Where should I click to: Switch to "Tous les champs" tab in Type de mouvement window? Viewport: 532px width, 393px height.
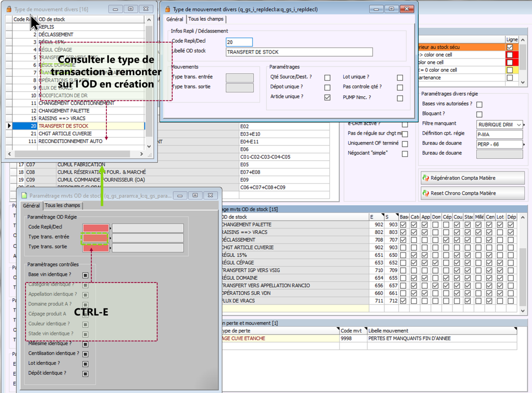[x=206, y=19]
